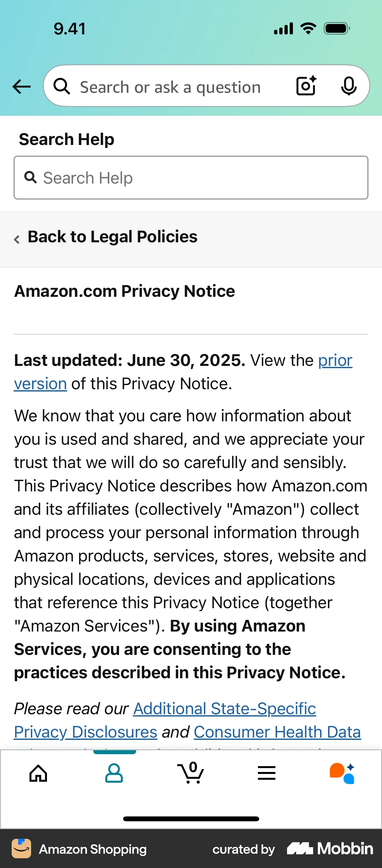Screen dimensions: 382x868
Task: Select the Home icon in bottom navigation
Action: (38, 773)
